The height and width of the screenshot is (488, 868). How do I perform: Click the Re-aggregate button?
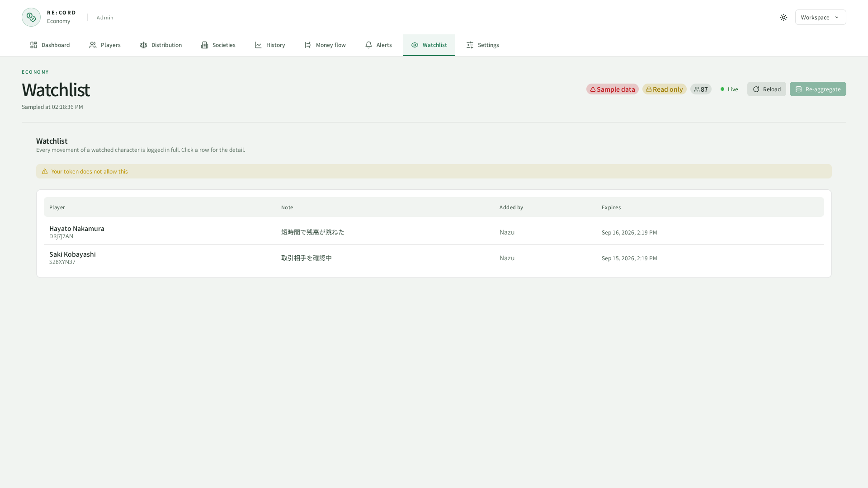(818, 89)
